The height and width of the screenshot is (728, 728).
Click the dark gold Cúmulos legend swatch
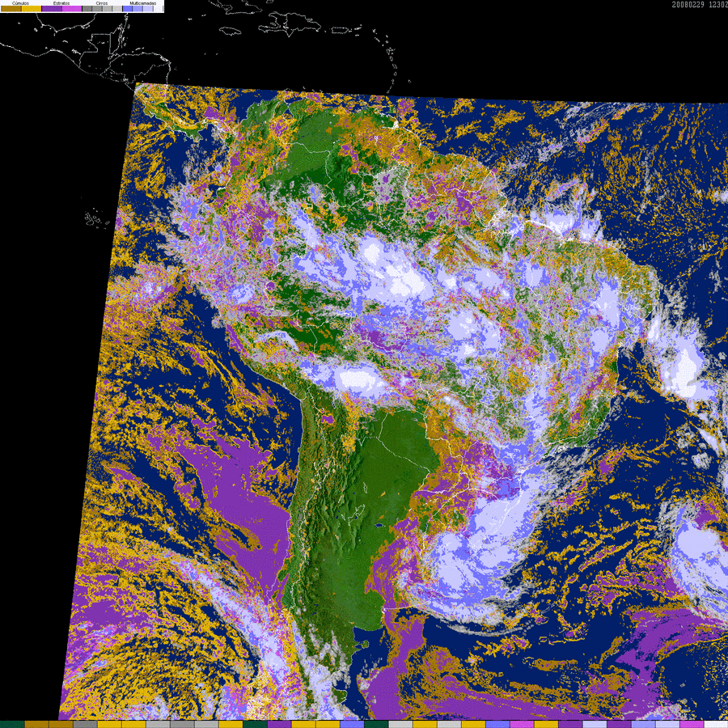click(11, 8)
